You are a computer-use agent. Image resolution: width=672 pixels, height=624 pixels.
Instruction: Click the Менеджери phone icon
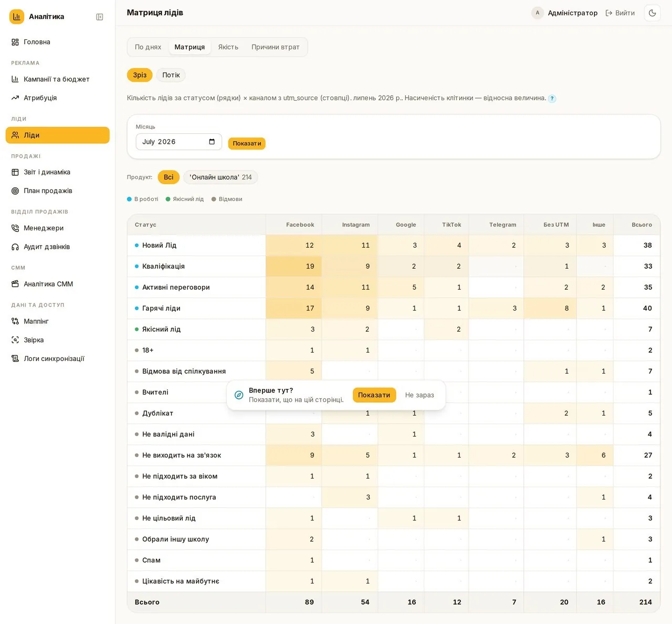pos(15,228)
